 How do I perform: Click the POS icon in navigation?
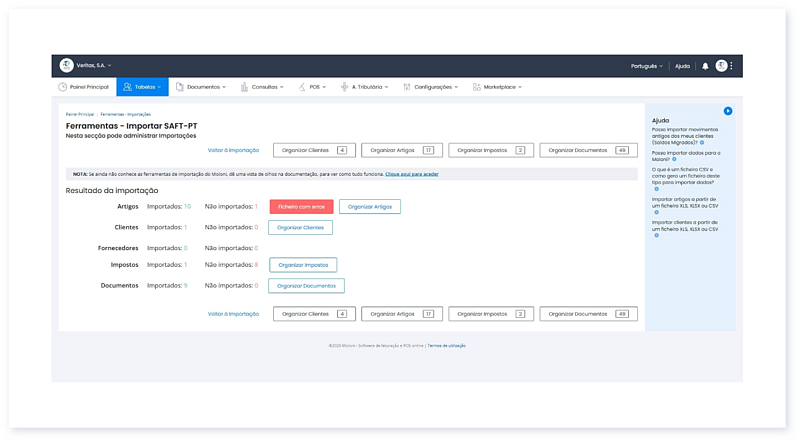(301, 87)
